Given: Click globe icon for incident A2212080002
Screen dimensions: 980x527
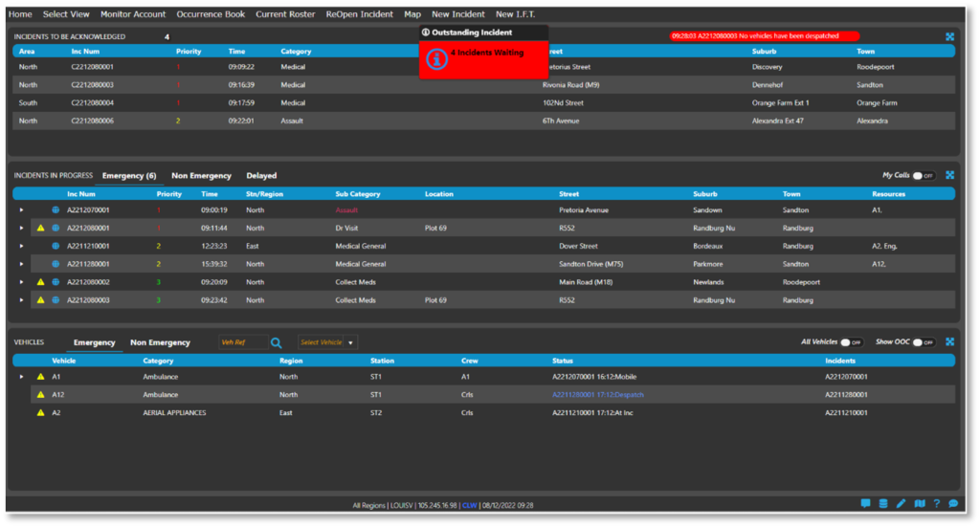Looking at the screenshot, I should click(56, 282).
